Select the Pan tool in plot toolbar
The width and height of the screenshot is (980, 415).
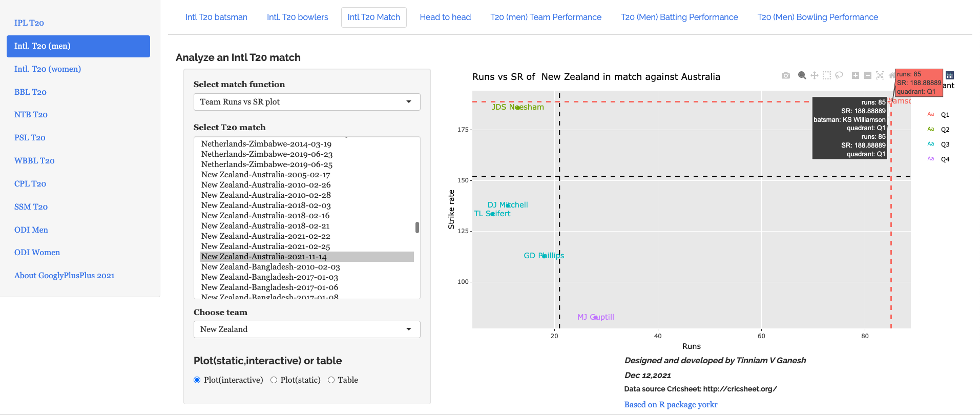point(814,75)
